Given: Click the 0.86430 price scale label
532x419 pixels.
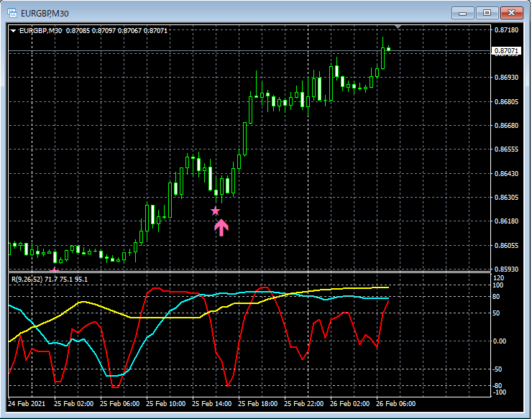Looking at the screenshot, I should pos(506,174).
